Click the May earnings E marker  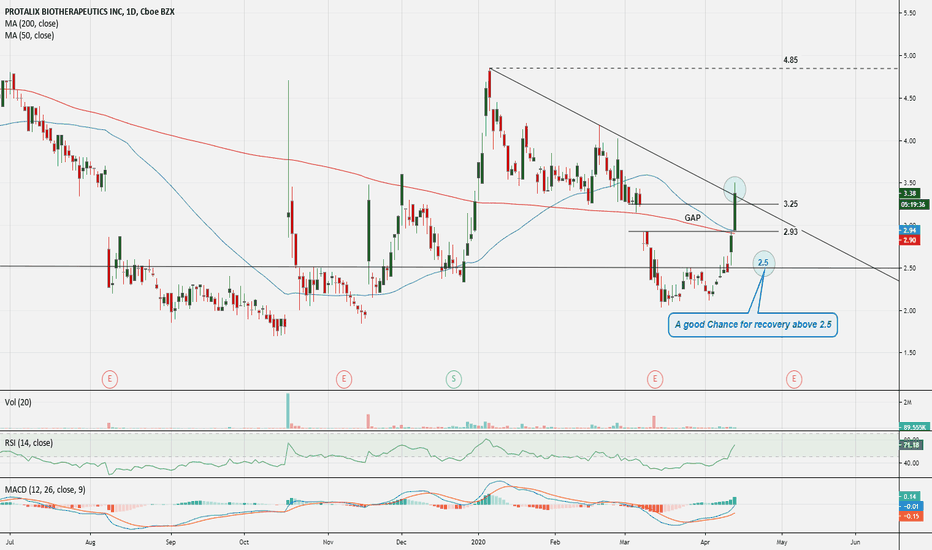pos(794,379)
